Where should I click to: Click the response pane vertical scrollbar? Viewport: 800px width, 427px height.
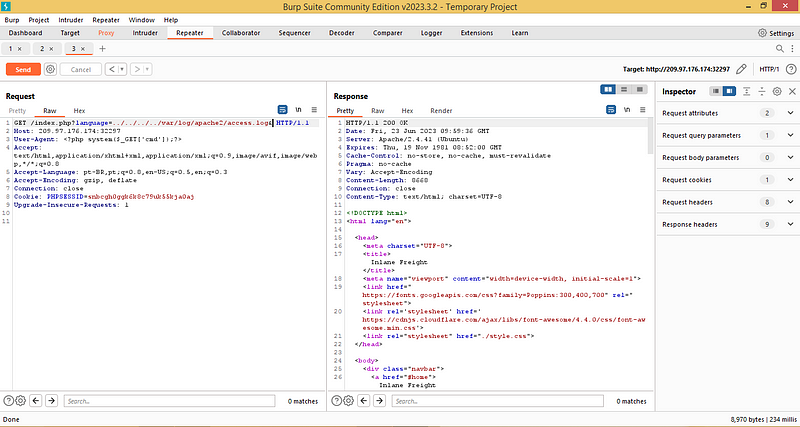coord(650,136)
